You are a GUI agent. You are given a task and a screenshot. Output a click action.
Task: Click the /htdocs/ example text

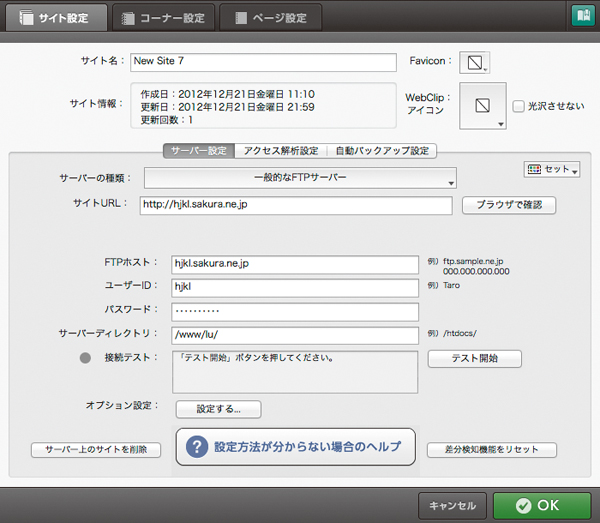pyautogui.click(x=460, y=333)
